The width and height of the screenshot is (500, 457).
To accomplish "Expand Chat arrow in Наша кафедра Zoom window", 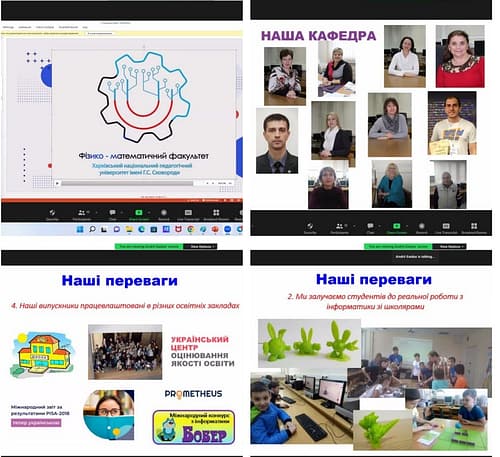I will pos(379,226).
